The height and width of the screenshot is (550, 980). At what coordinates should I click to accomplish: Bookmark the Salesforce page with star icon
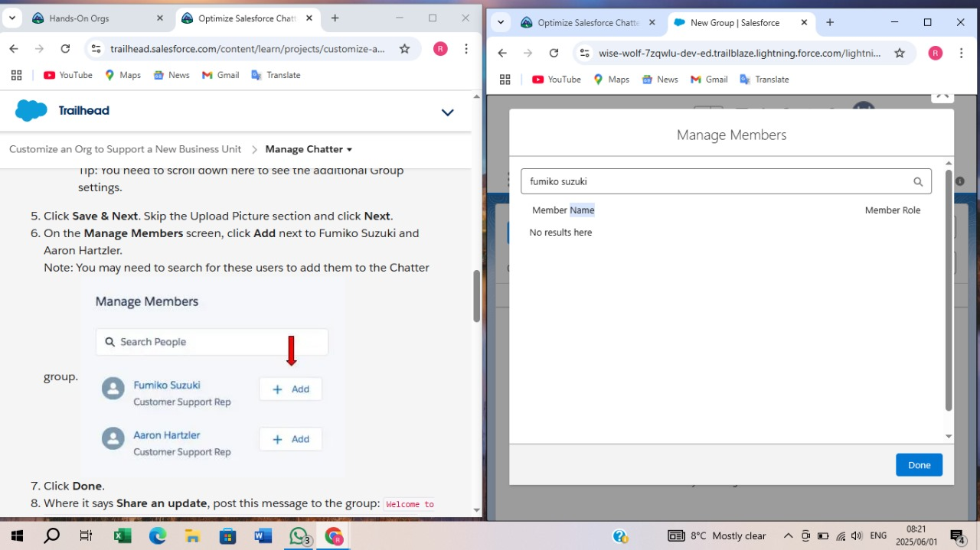coord(900,53)
